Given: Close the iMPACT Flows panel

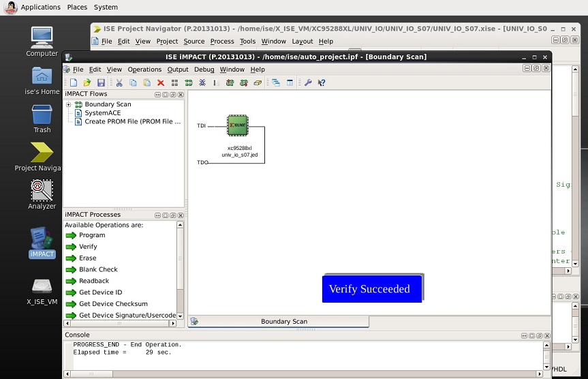Looking at the screenshot, I should click(x=181, y=94).
